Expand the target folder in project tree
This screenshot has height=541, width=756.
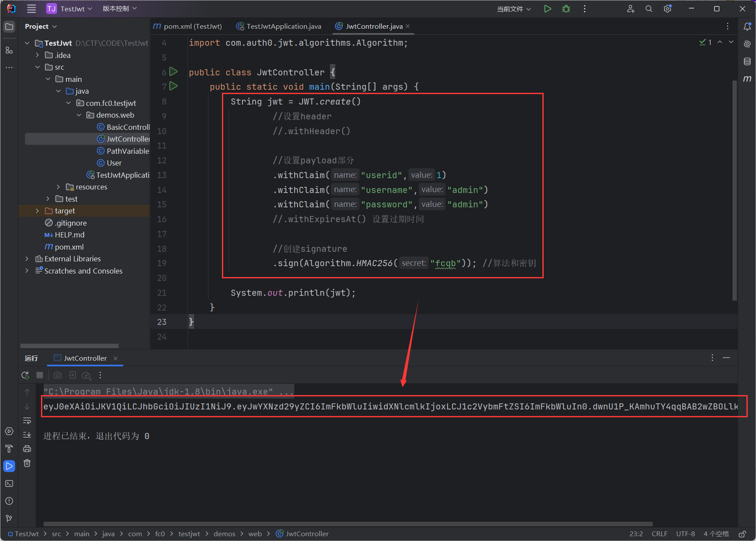point(37,211)
